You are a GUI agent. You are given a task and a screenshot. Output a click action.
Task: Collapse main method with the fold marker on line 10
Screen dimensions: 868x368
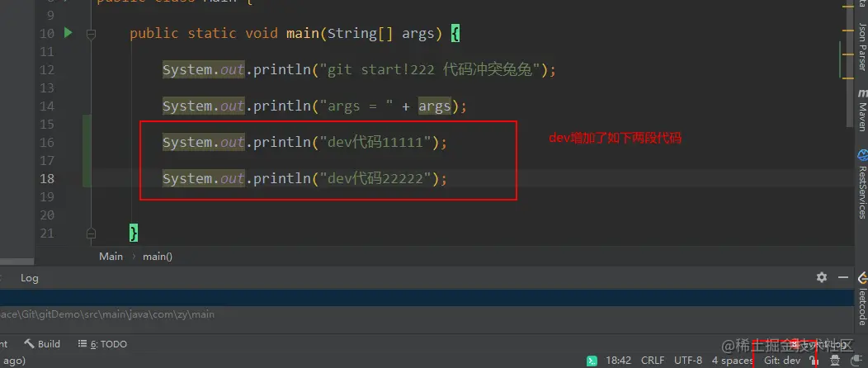(x=92, y=35)
